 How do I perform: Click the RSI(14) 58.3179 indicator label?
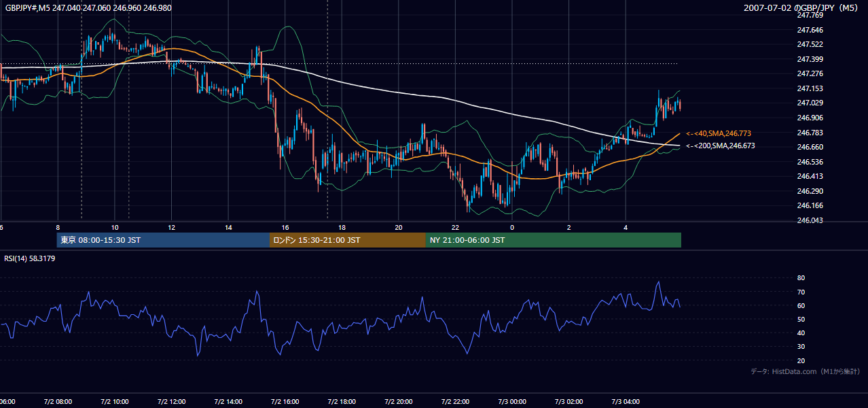(x=30, y=258)
